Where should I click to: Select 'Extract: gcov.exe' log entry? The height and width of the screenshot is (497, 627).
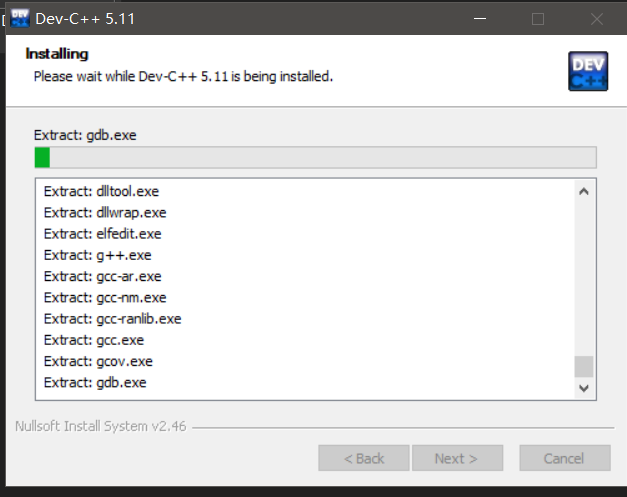click(98, 361)
